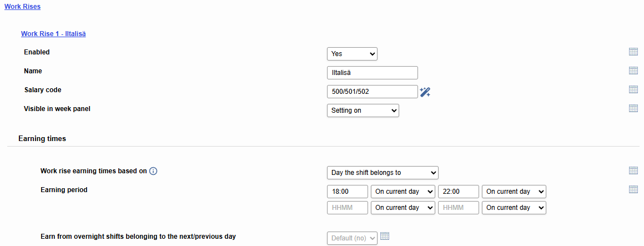644x246 pixels.
Task: Click info icon beside Work rise earning times
Action: click(x=153, y=171)
